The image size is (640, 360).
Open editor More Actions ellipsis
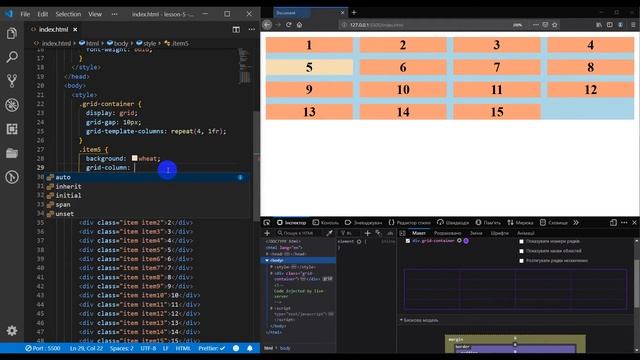tap(251, 29)
